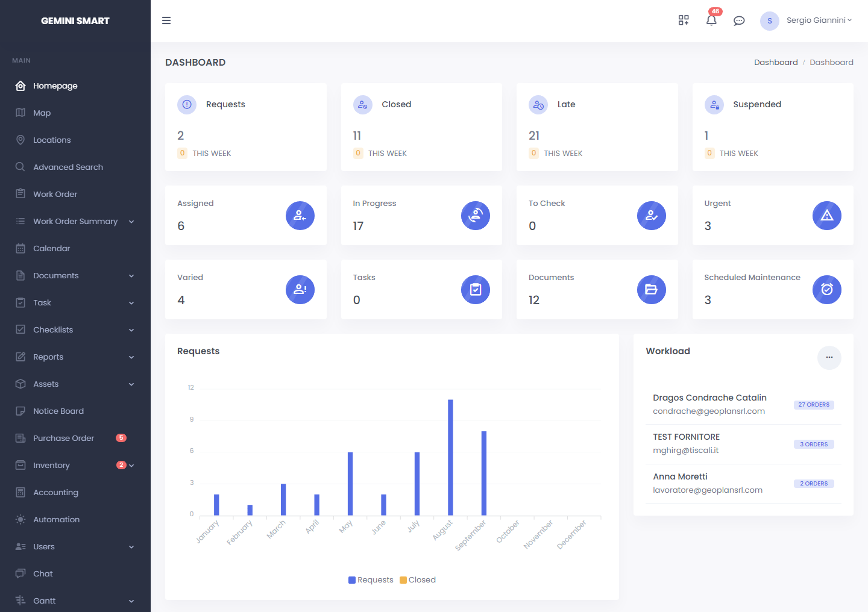Viewport: 868px width, 612px height.
Task: Open the Notice Board menu item
Action: click(x=58, y=411)
